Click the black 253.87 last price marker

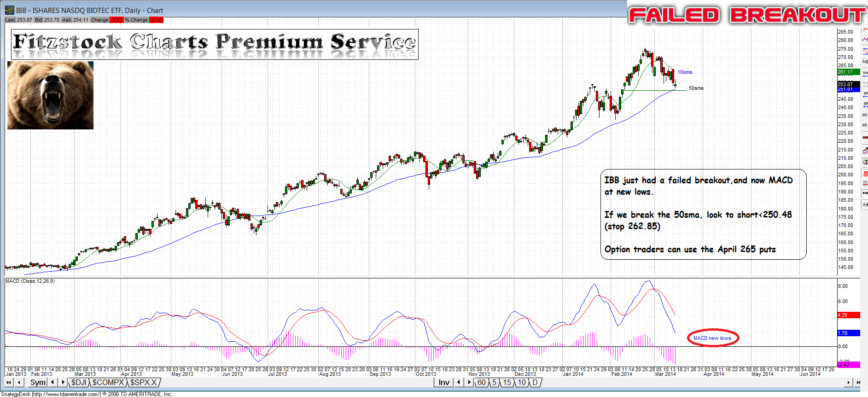pos(848,84)
